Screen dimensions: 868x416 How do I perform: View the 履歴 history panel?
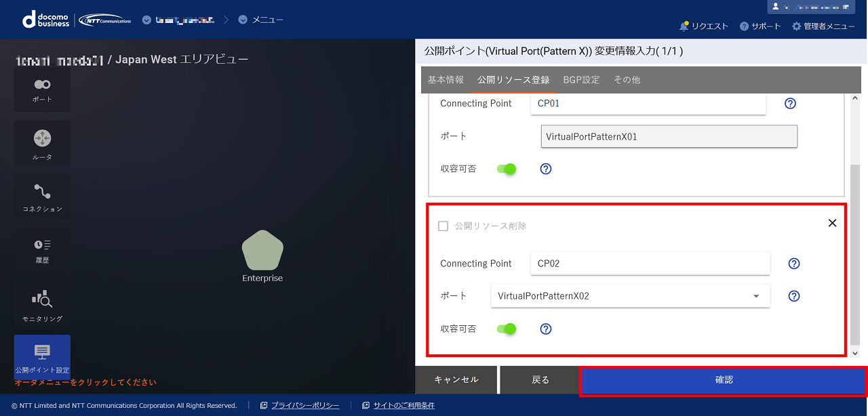(x=41, y=250)
